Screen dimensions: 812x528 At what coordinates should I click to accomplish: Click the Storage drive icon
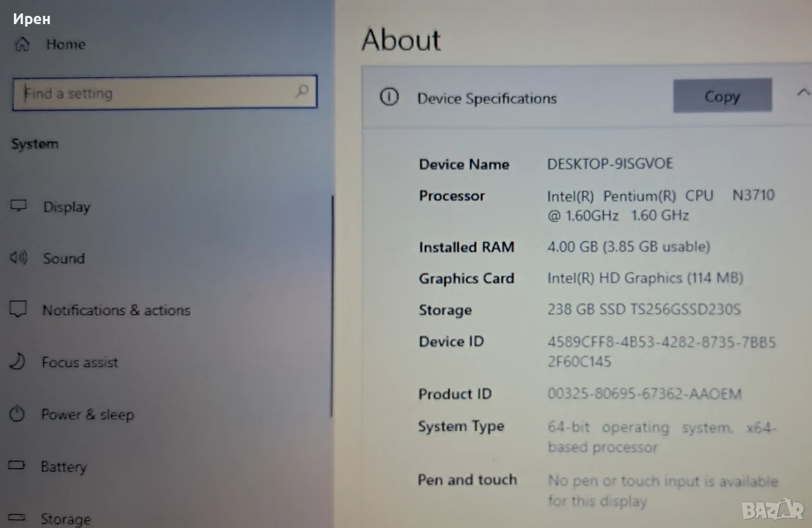click(16, 518)
